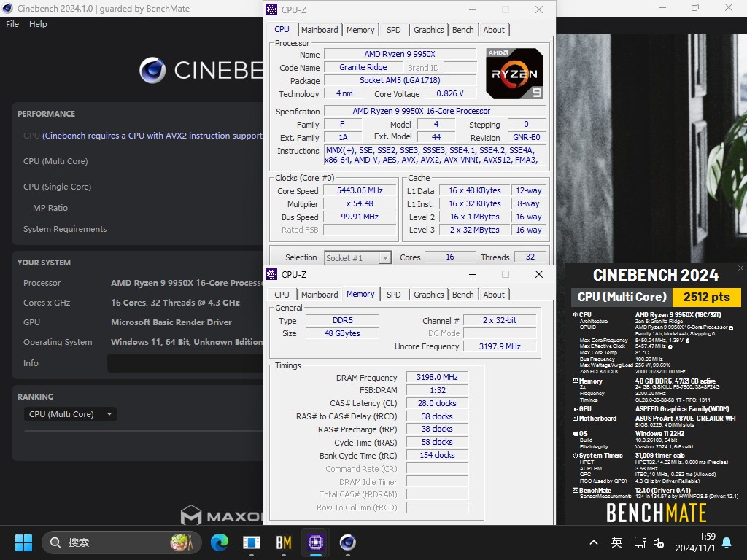The image size is (747, 560).
Task: Click the CPU (Multi Core) performance test
Action: [55, 161]
